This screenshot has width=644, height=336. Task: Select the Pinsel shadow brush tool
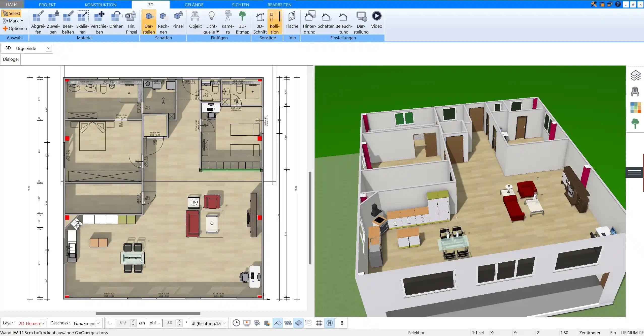tap(178, 20)
